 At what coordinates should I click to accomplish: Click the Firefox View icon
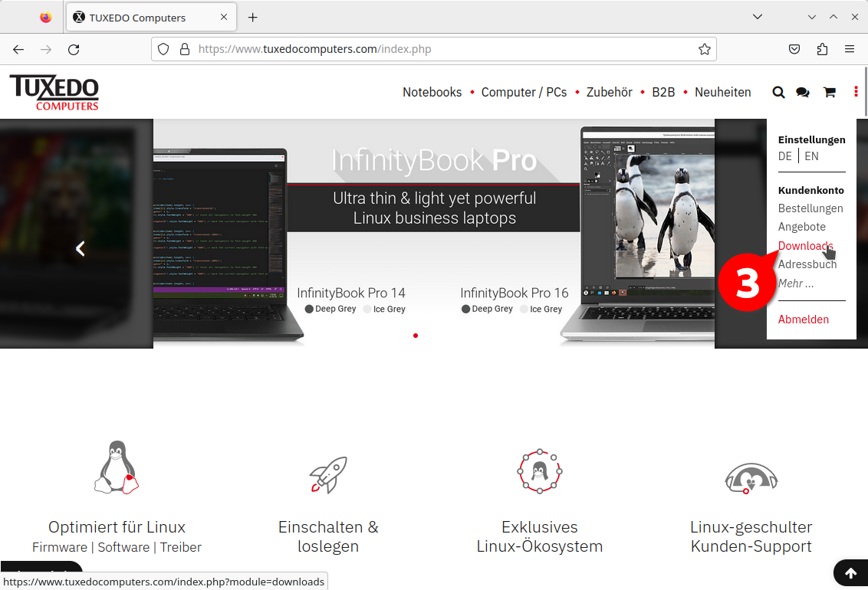coord(46,17)
